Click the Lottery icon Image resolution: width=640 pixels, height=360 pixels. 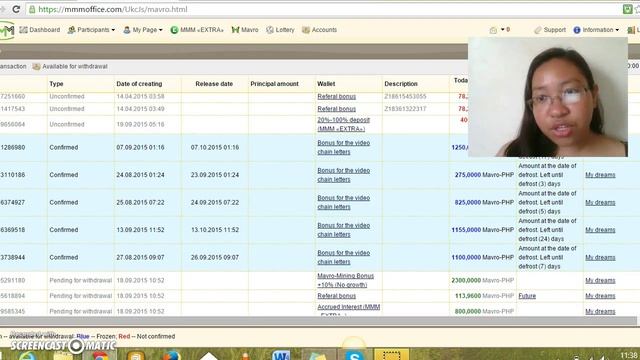tap(270, 30)
